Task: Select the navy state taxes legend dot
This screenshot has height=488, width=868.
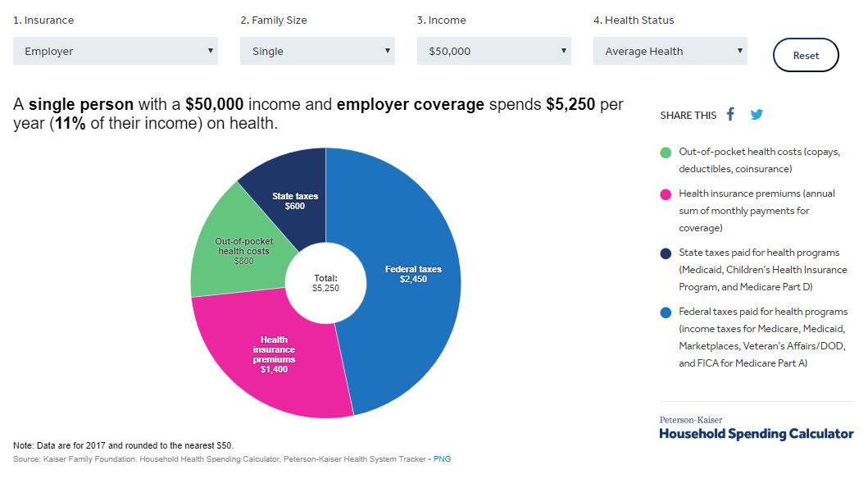Action: (666, 253)
